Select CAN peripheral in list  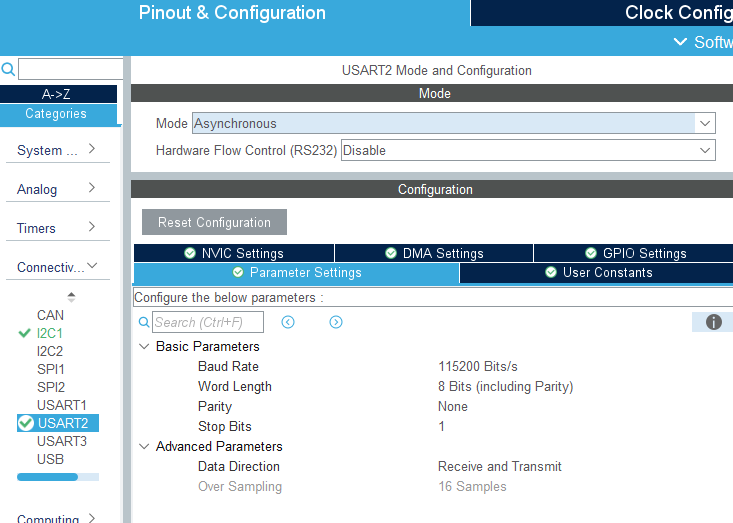tap(50, 315)
